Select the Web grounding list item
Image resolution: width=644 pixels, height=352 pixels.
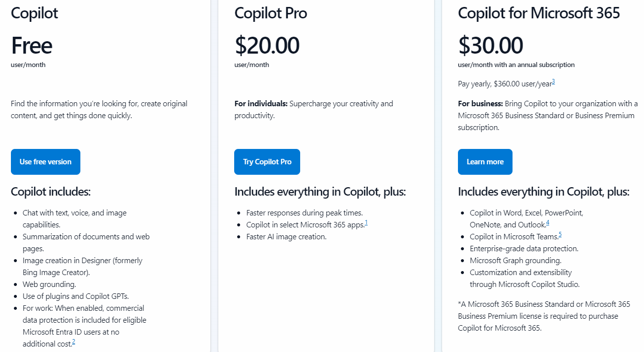pos(49,284)
